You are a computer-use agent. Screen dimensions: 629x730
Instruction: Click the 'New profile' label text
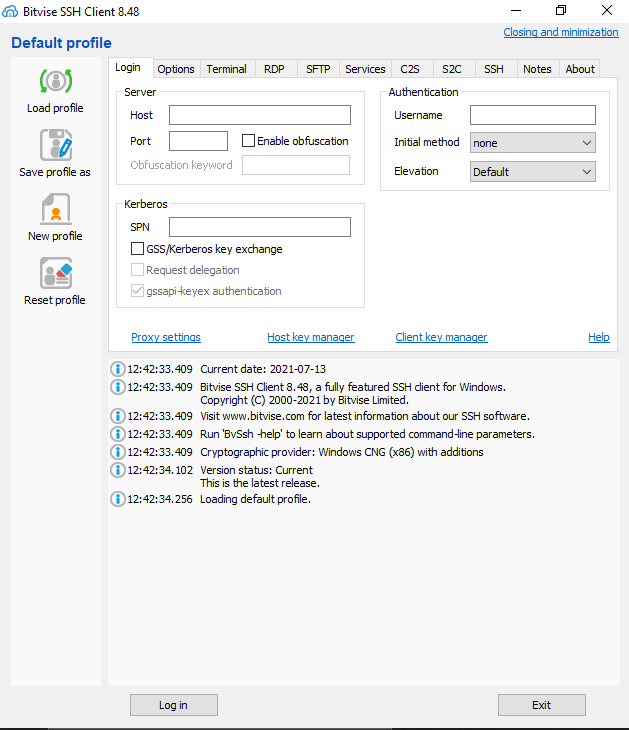[55, 236]
